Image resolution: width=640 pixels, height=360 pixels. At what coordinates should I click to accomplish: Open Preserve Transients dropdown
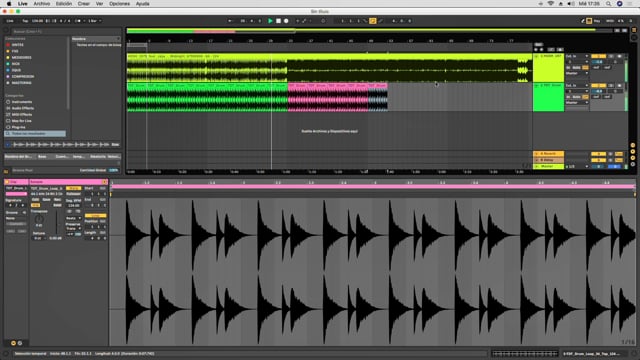point(73,229)
